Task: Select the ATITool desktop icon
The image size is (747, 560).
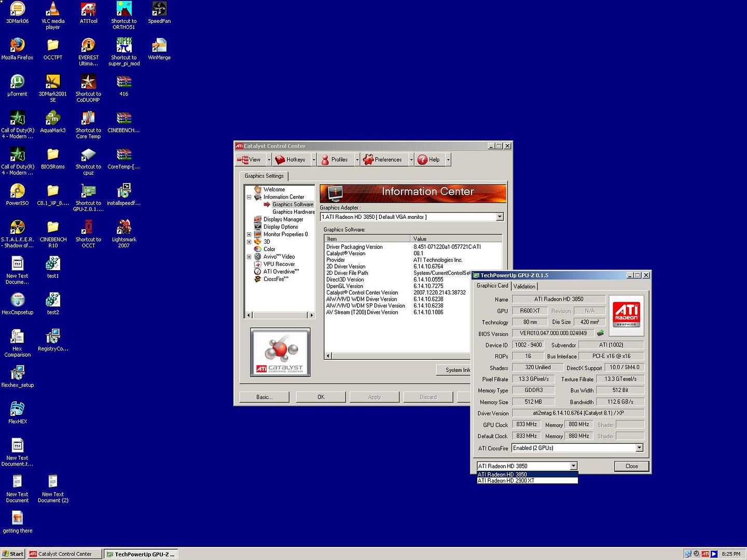Action: click(88, 13)
